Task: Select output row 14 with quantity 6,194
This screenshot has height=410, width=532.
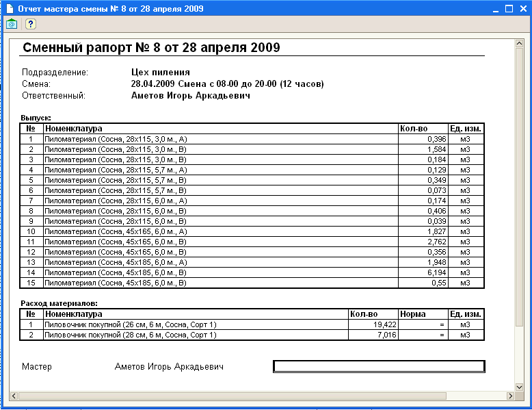Action: click(252, 272)
